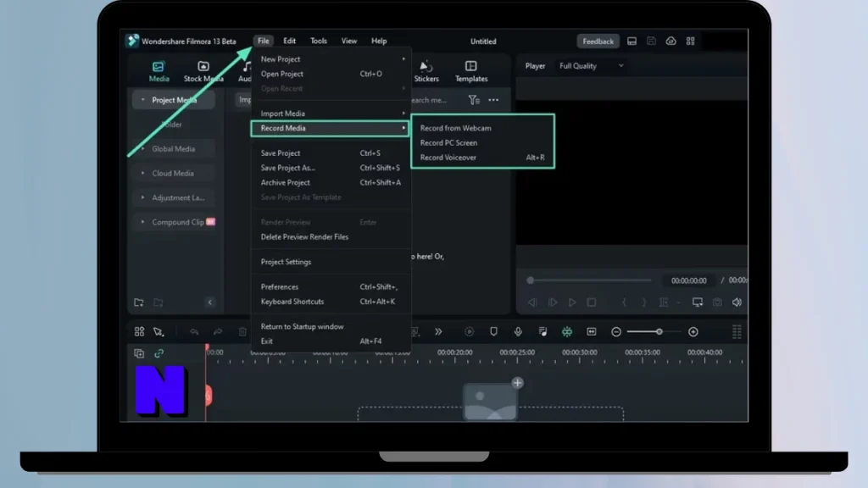Step to the previous frame in player
The width and height of the screenshot is (868, 488).
(x=532, y=302)
